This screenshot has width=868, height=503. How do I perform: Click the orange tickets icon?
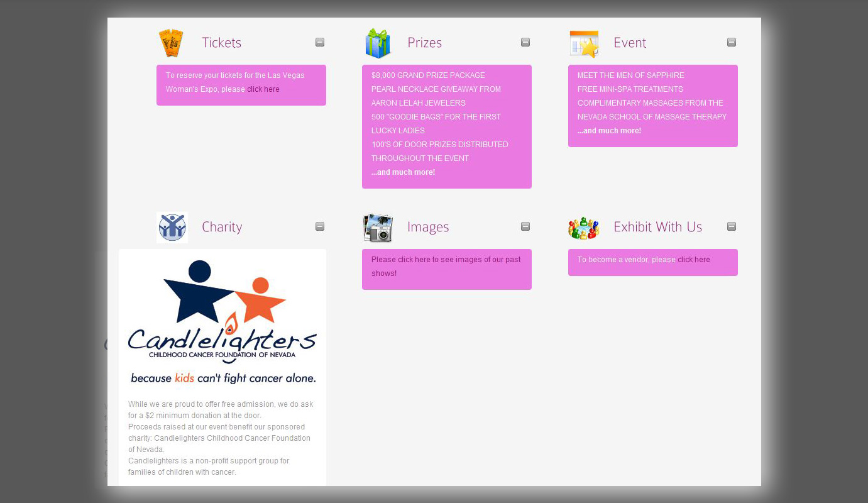pyautogui.click(x=170, y=43)
